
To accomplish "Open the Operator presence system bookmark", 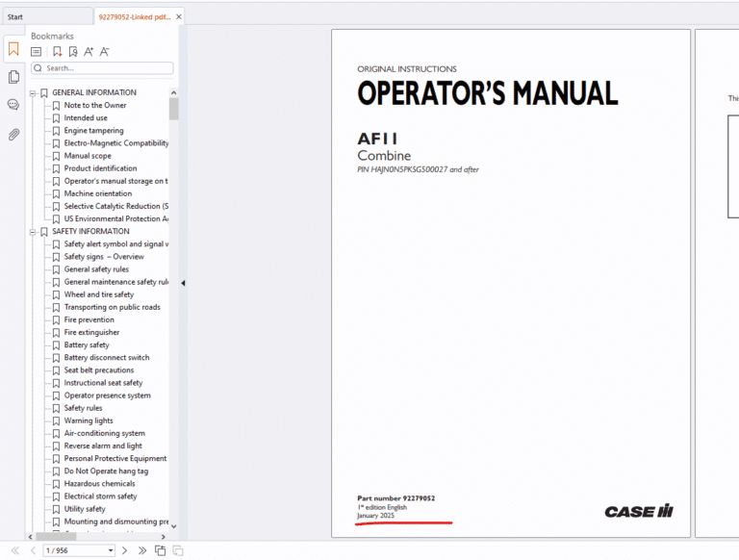I will 108,395.
